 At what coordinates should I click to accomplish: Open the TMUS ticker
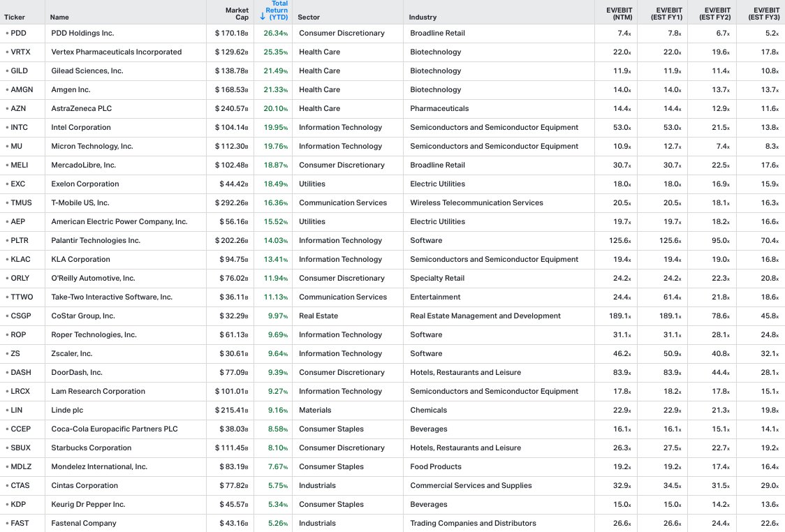(22, 202)
